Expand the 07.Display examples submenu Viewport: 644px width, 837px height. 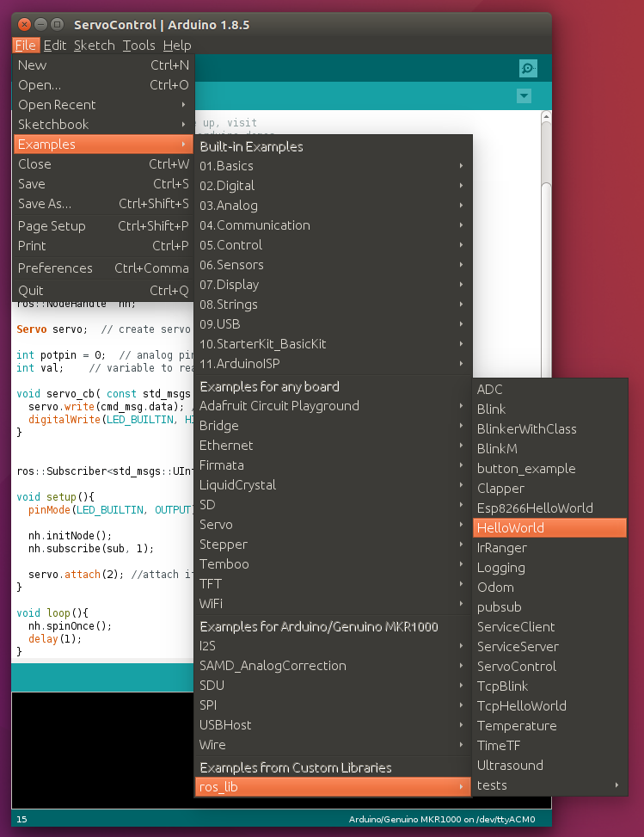(x=333, y=285)
